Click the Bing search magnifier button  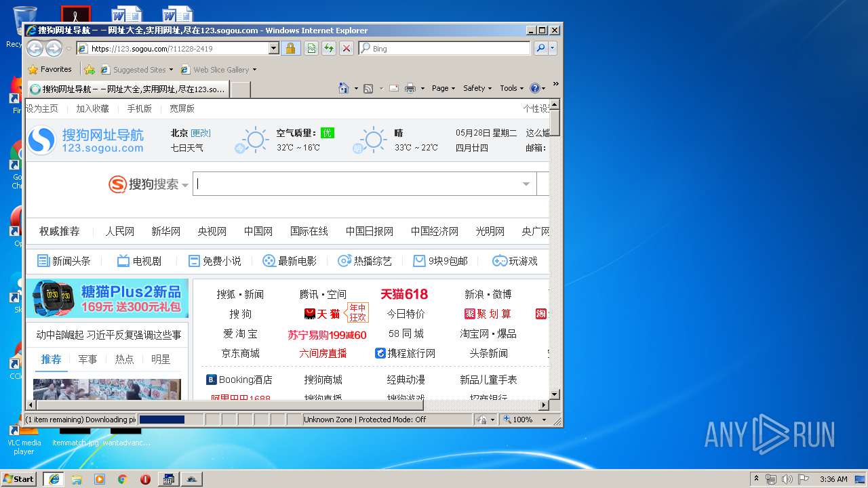click(540, 48)
